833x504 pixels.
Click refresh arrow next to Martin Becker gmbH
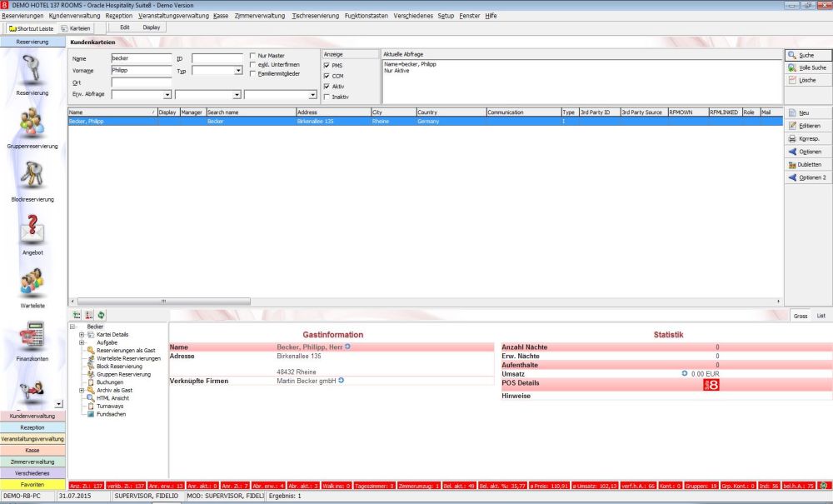(341, 380)
